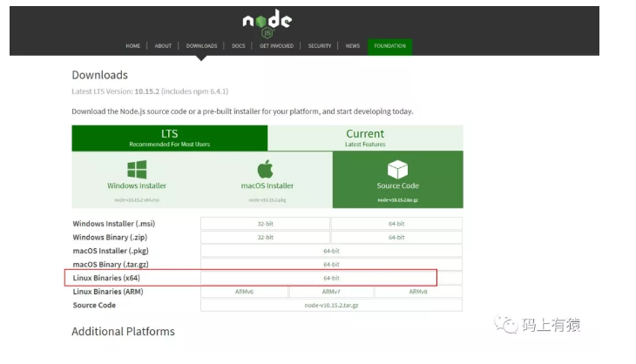Click the macOS Binary (.tar.gz) row label
Screen dimensions: 636x364
[111, 264]
